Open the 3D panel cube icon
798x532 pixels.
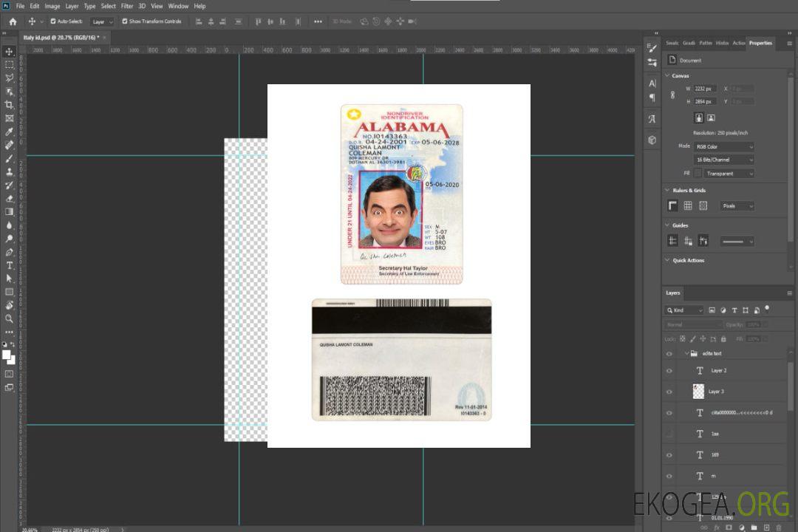(x=652, y=139)
